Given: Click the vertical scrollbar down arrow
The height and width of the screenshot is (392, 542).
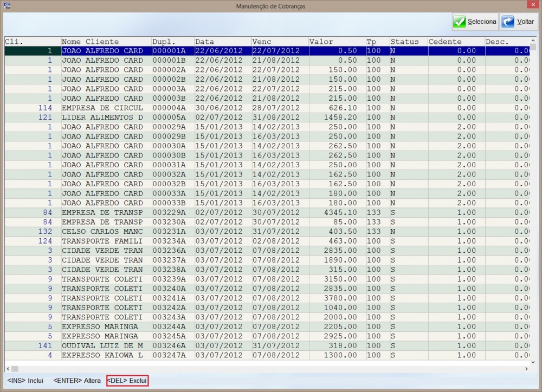Looking at the screenshot, I should 533,361.
